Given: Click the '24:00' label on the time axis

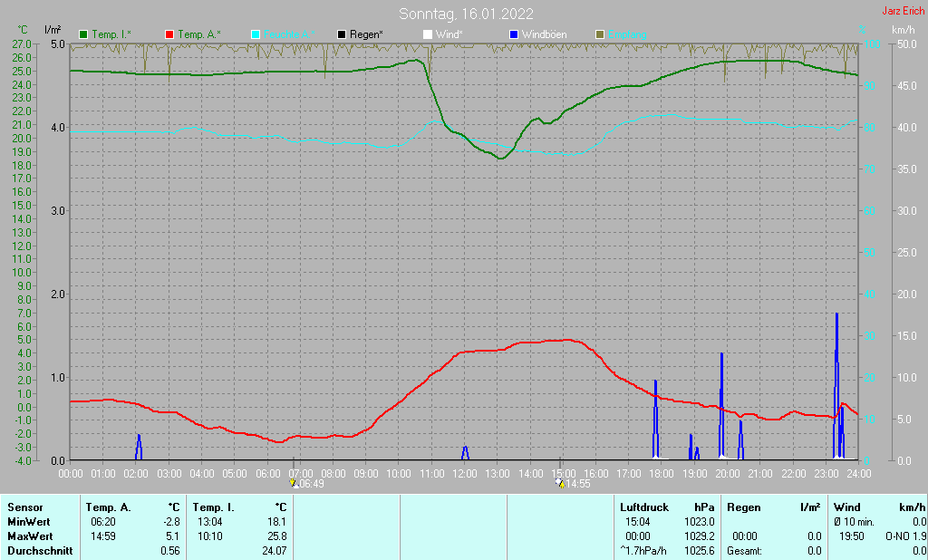Looking at the screenshot, I should pyautogui.click(x=859, y=474).
